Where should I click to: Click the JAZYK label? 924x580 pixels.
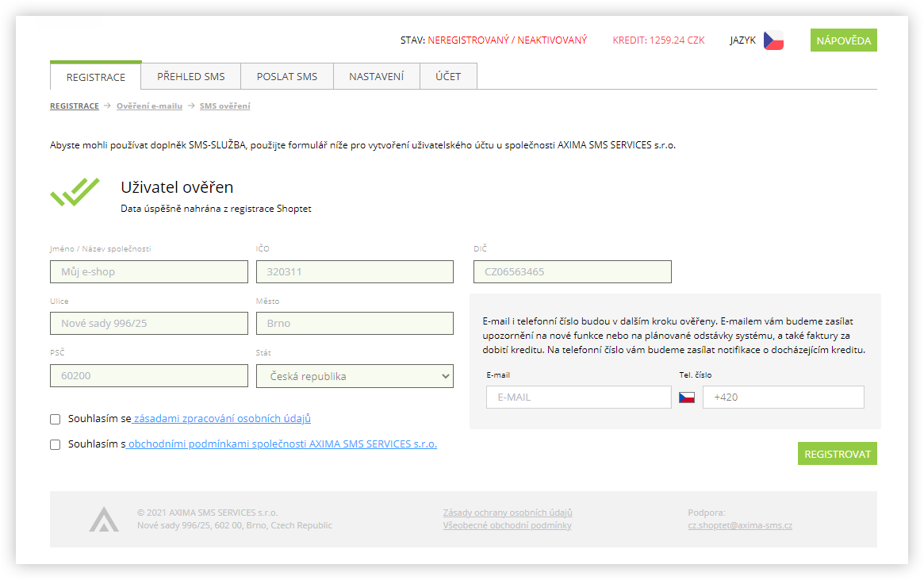tap(742, 40)
